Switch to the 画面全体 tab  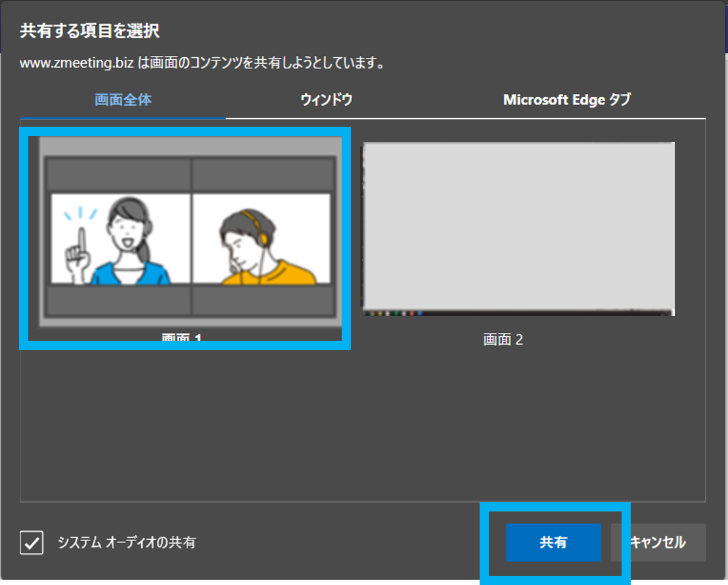(123, 100)
